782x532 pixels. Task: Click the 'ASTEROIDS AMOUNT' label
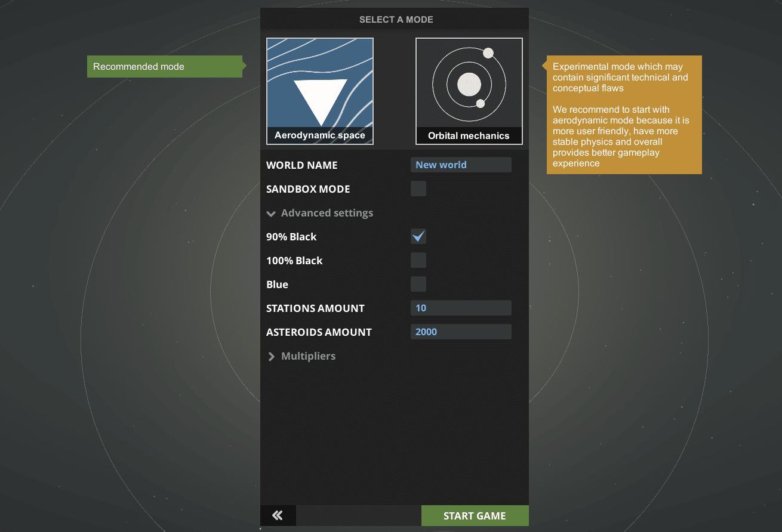pos(319,332)
